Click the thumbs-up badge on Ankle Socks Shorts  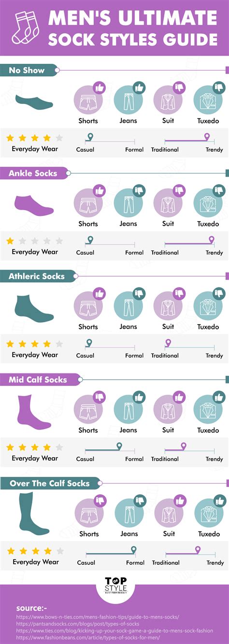point(100,191)
